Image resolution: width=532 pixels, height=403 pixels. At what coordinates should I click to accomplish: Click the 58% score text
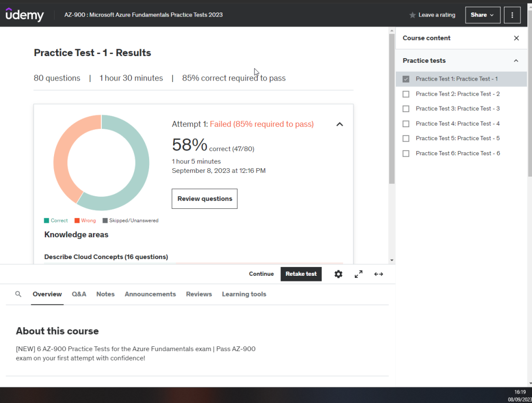(x=189, y=145)
